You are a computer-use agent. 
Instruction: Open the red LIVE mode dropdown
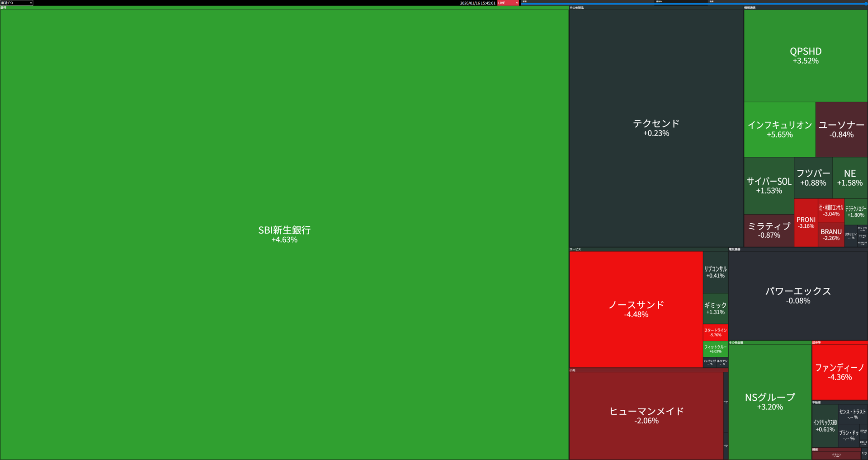click(x=508, y=3)
